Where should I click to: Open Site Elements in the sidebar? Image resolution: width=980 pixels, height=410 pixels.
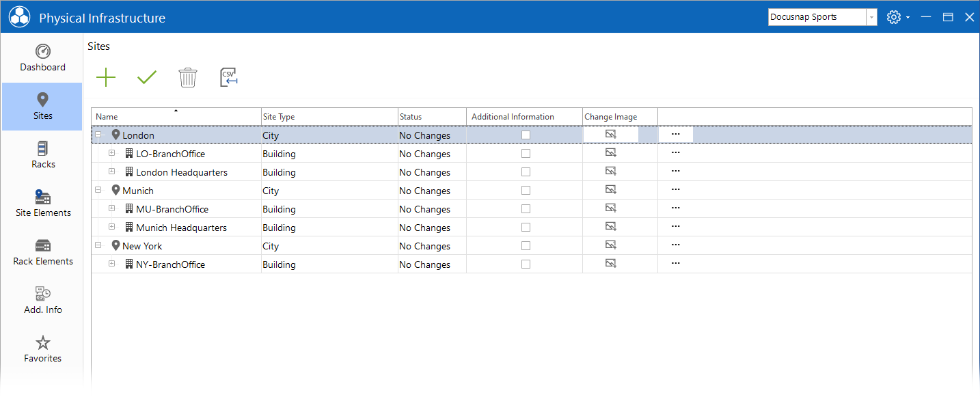[x=42, y=203]
